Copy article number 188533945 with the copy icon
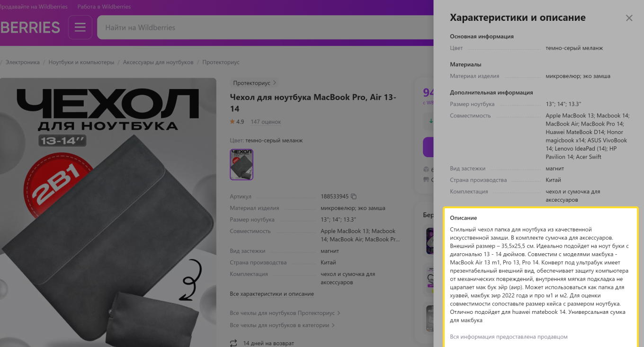This screenshot has width=644, height=347. tap(353, 196)
